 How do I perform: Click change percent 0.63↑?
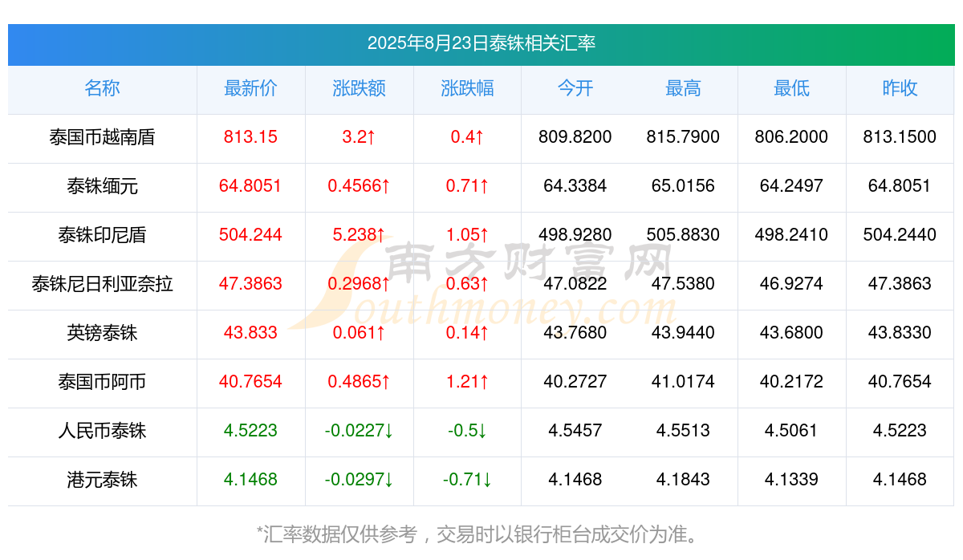pyautogui.click(x=467, y=284)
